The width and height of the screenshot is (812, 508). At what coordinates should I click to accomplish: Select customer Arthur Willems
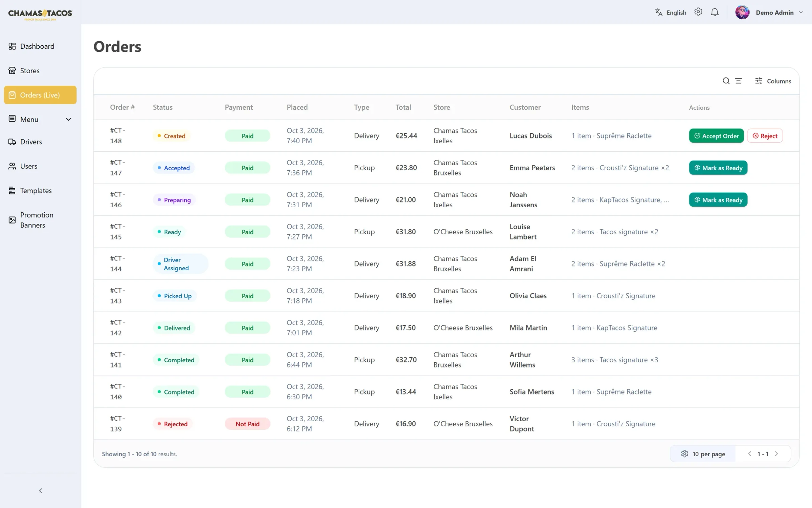coord(522,360)
